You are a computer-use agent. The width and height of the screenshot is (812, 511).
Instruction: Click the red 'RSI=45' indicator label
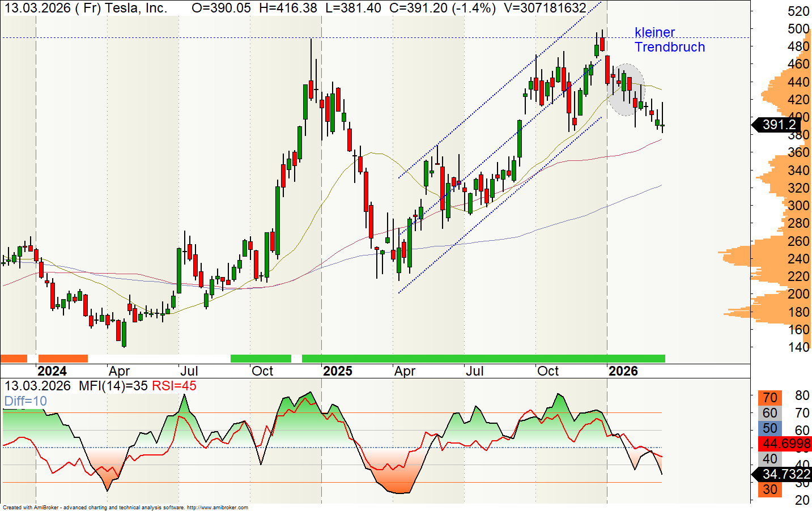tap(174, 386)
